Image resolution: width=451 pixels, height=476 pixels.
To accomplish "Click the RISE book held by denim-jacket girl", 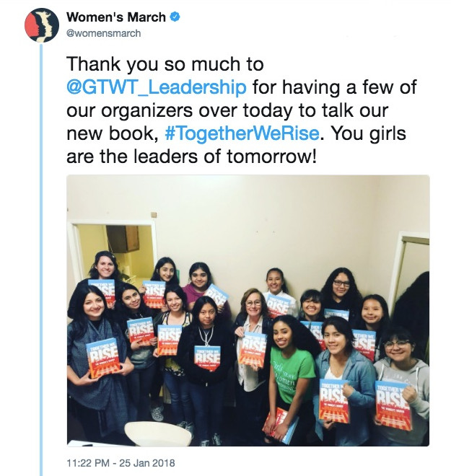I will coord(334,400).
